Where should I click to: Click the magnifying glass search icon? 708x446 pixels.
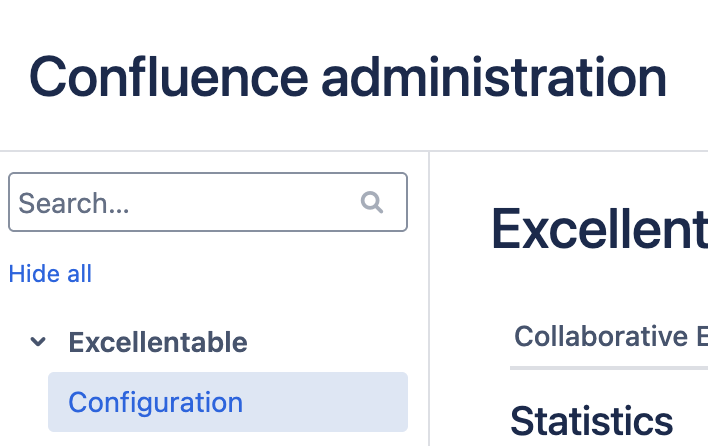(x=372, y=202)
